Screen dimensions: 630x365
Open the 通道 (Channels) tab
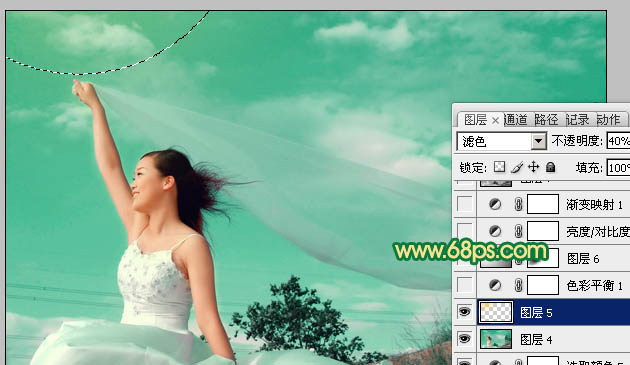click(x=515, y=120)
